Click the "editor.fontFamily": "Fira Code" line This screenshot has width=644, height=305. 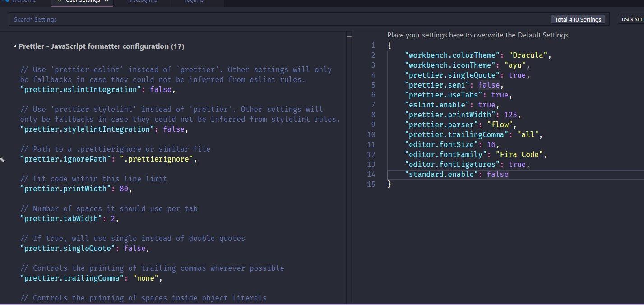point(476,154)
